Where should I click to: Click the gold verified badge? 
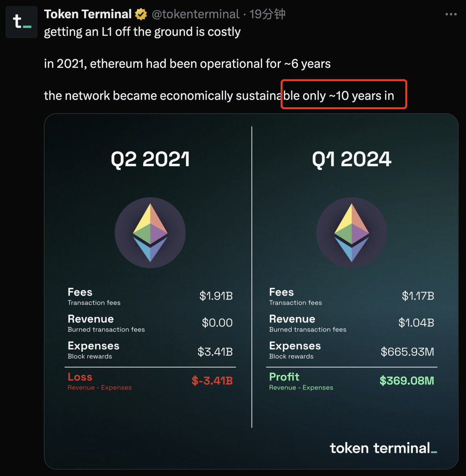point(141,15)
